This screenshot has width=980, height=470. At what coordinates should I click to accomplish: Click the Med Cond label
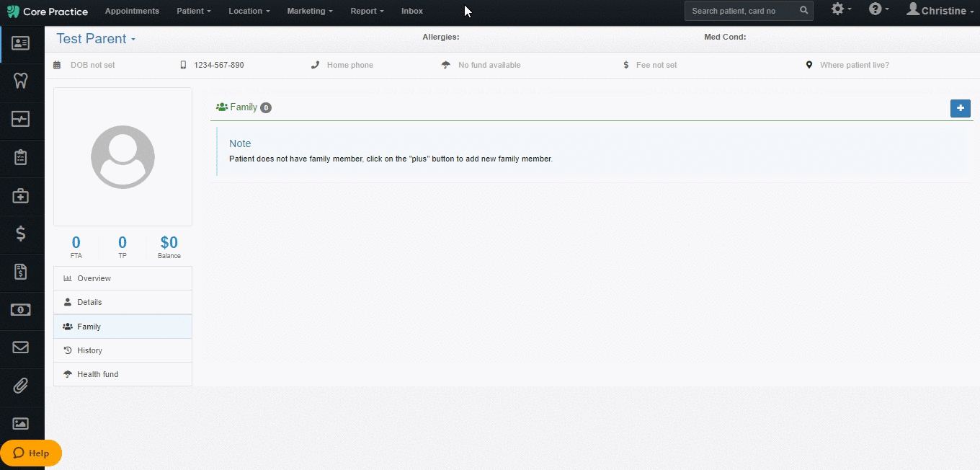click(725, 37)
